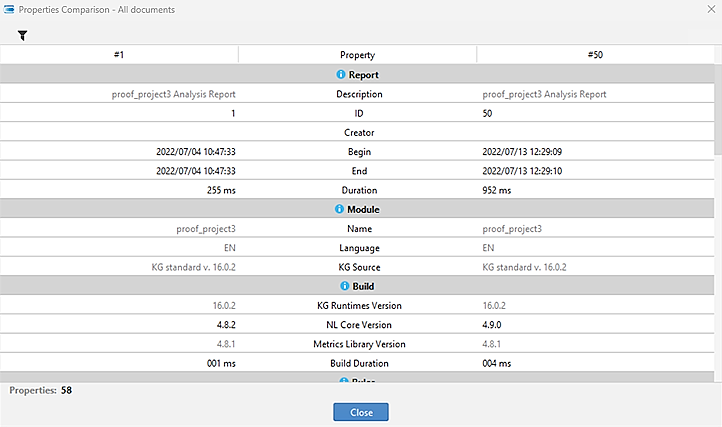Click the KG Source property cell
The image size is (722, 427).
357,267
